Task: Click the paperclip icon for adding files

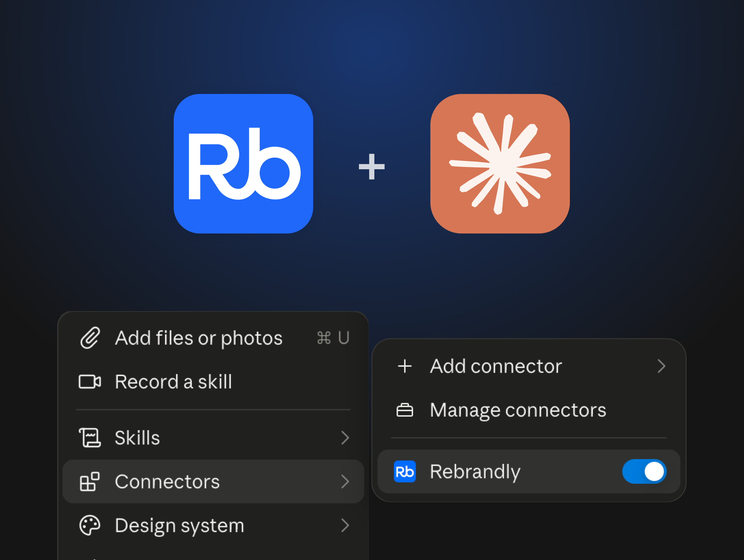Action: [90, 338]
